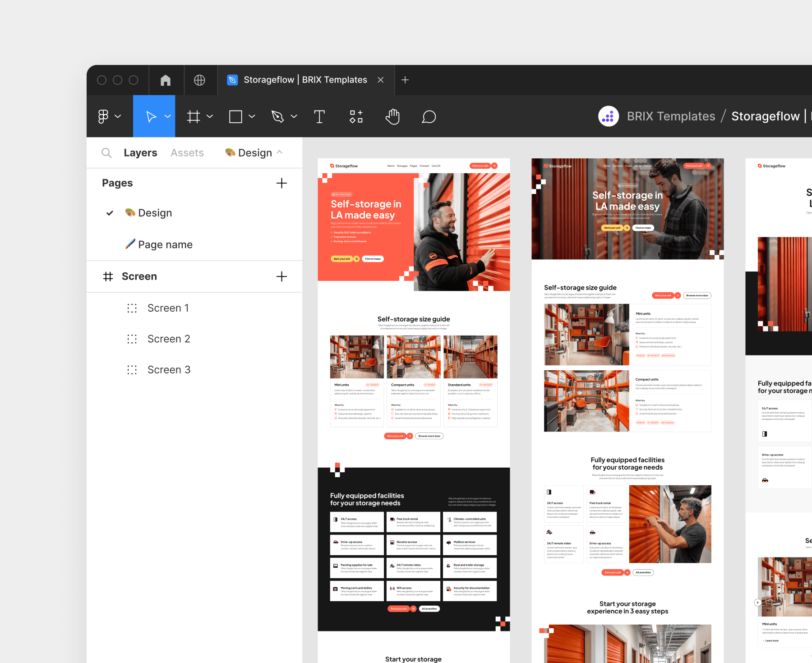
Task: Open the Actions and resources panel
Action: [x=356, y=116]
